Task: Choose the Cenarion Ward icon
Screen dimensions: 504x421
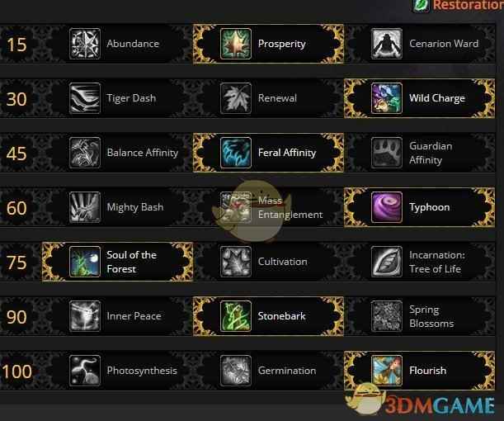Action: (387, 44)
